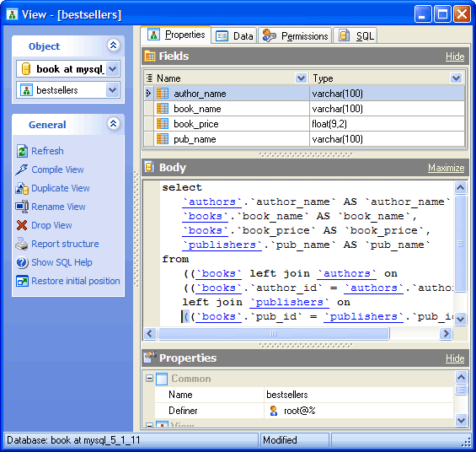Open the book at mysql database dropdown
Image resolution: width=476 pixels, height=452 pixels.
pos(112,69)
